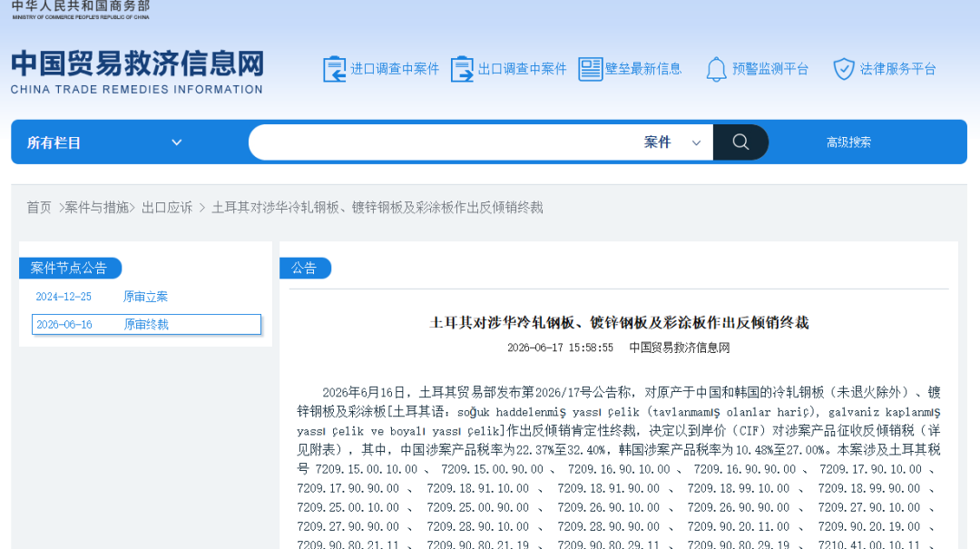Click the export investigation cases icon

click(x=462, y=69)
